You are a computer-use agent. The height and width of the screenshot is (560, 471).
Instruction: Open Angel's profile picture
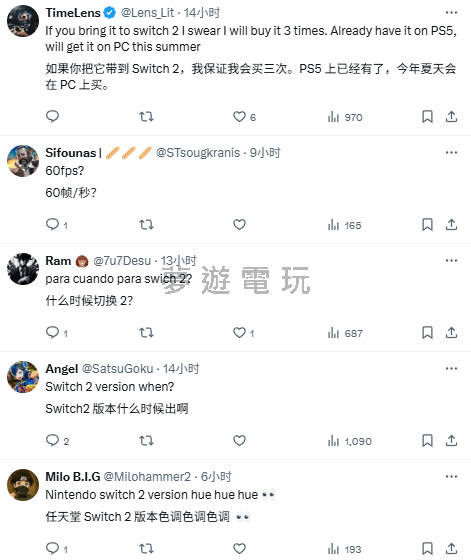click(23, 377)
